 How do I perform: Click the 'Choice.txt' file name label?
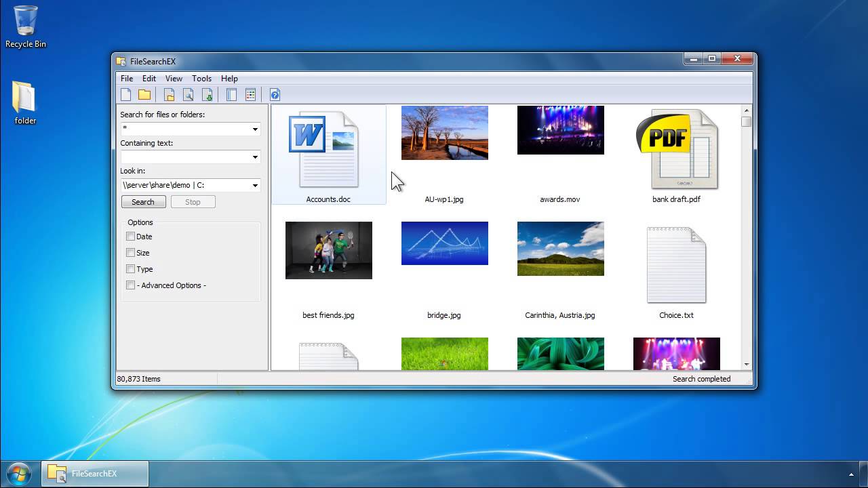676,315
